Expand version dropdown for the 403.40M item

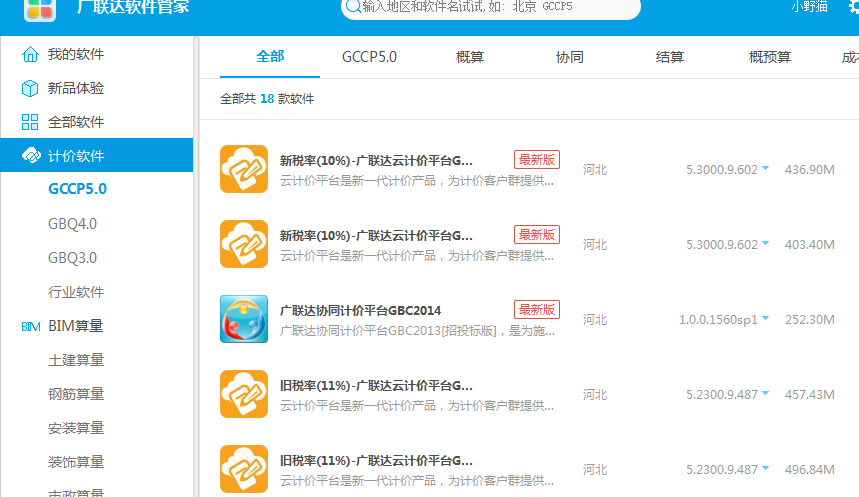pyautogui.click(x=765, y=243)
